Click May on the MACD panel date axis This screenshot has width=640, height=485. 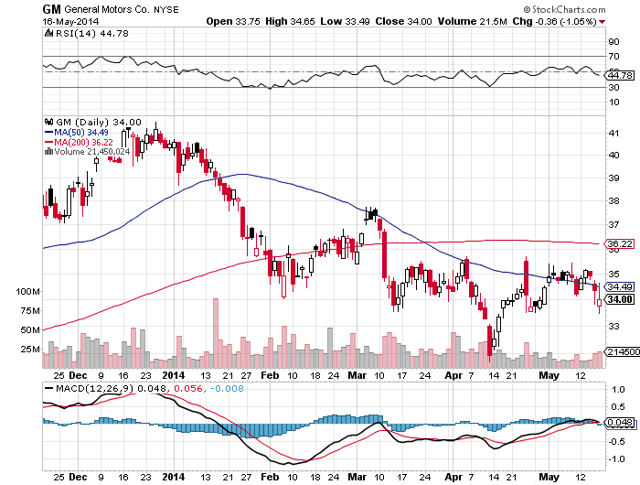pos(549,477)
